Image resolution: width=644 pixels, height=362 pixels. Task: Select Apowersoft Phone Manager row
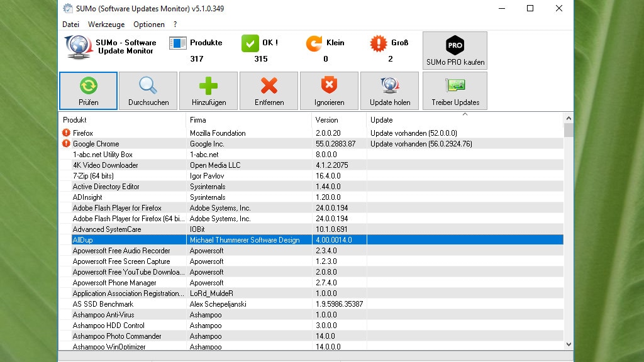click(x=311, y=282)
